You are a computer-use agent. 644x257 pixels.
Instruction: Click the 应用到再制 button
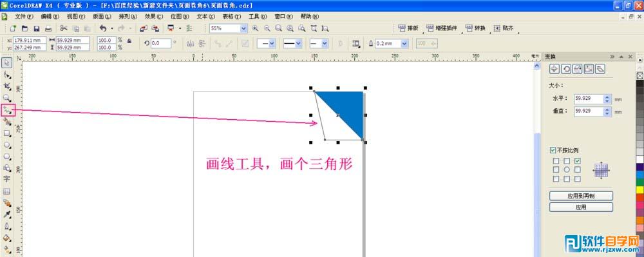[581, 196]
